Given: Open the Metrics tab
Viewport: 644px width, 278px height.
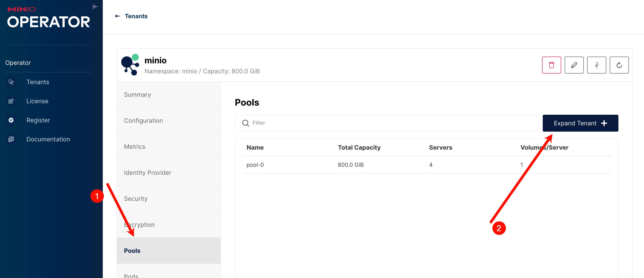Looking at the screenshot, I should [134, 147].
